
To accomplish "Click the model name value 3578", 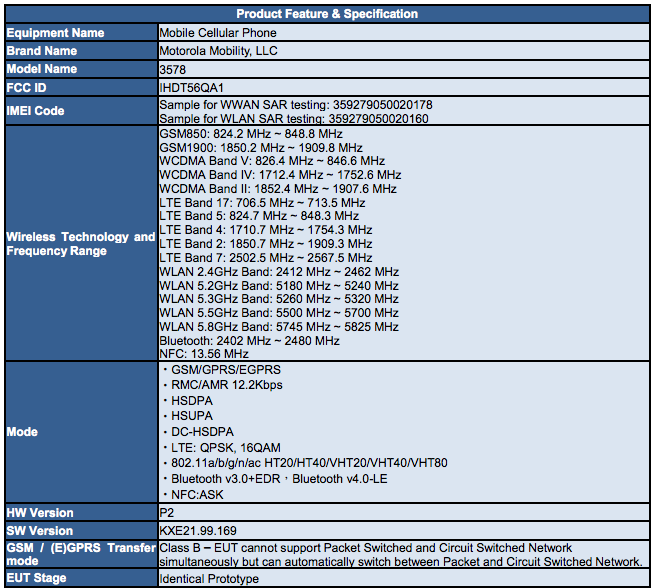I will click(173, 69).
